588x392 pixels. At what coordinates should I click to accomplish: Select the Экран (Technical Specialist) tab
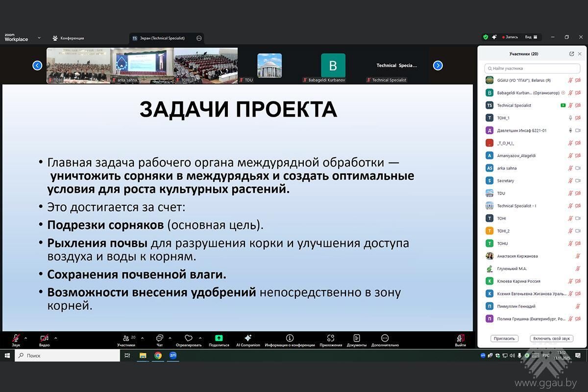162,38
